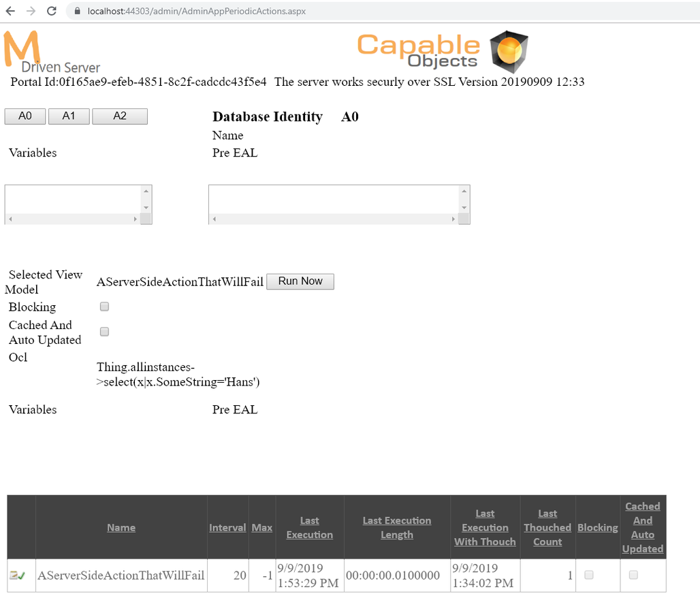The width and height of the screenshot is (700, 613).
Task: Go back in the browser
Action: point(10,11)
